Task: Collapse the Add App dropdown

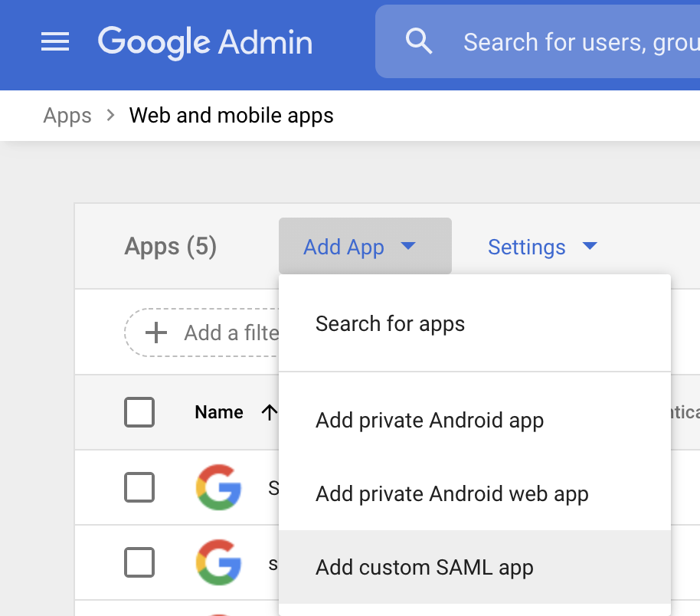Action: (365, 246)
